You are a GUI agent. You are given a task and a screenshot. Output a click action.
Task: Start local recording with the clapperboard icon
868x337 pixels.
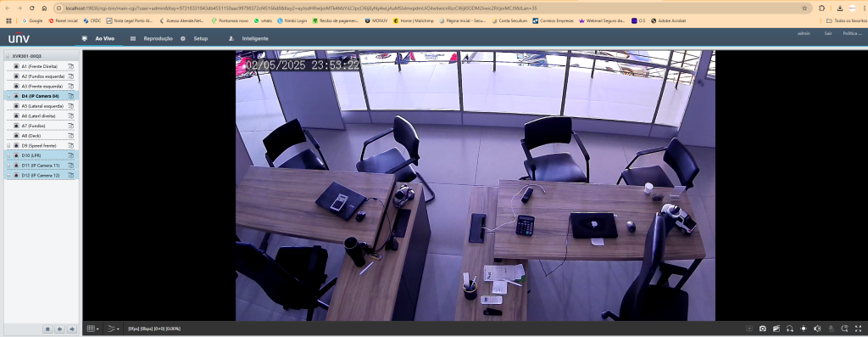tap(776, 329)
